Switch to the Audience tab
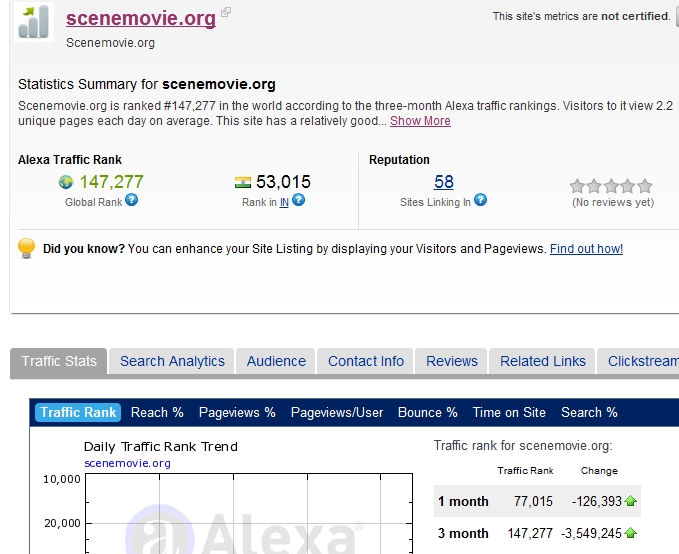679x554 pixels. pos(276,361)
